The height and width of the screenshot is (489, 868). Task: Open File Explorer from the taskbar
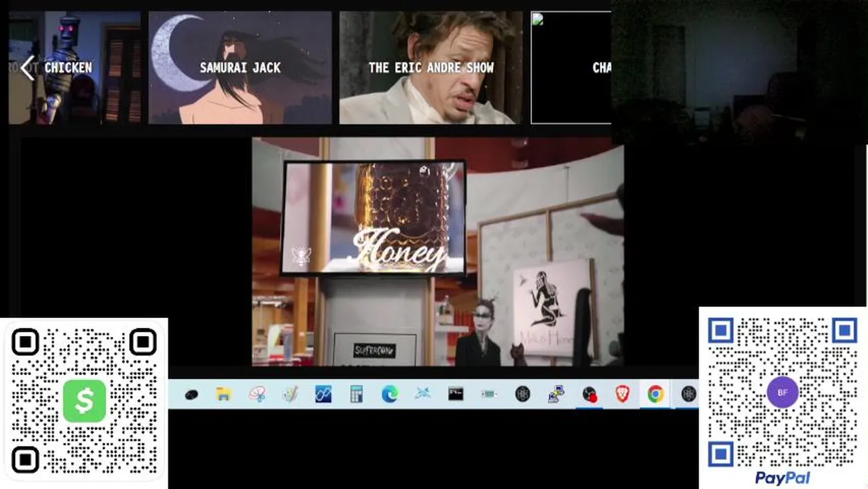(x=224, y=394)
